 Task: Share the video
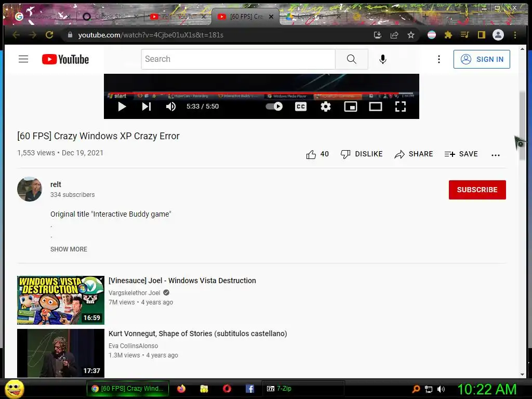point(414,154)
